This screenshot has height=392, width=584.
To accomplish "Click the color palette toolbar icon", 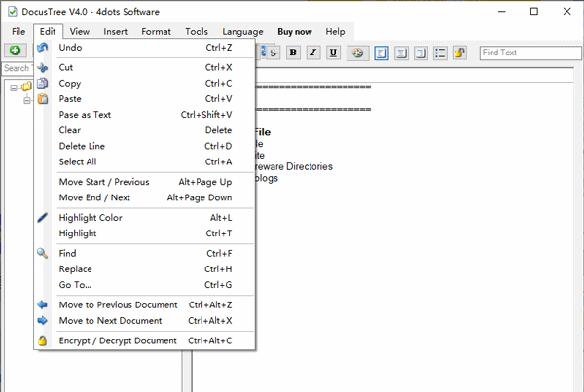I will [357, 52].
